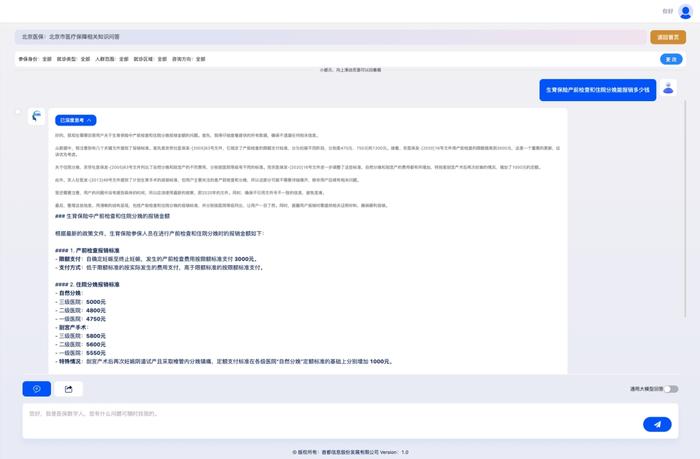
Task: Collapse the 已深度思考 reasoning section
Action: 75,120
